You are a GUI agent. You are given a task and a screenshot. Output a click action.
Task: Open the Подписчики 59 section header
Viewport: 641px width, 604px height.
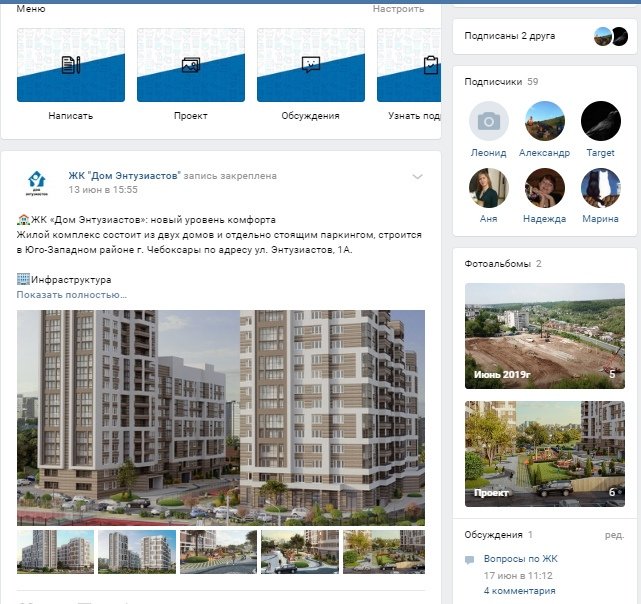(501, 82)
